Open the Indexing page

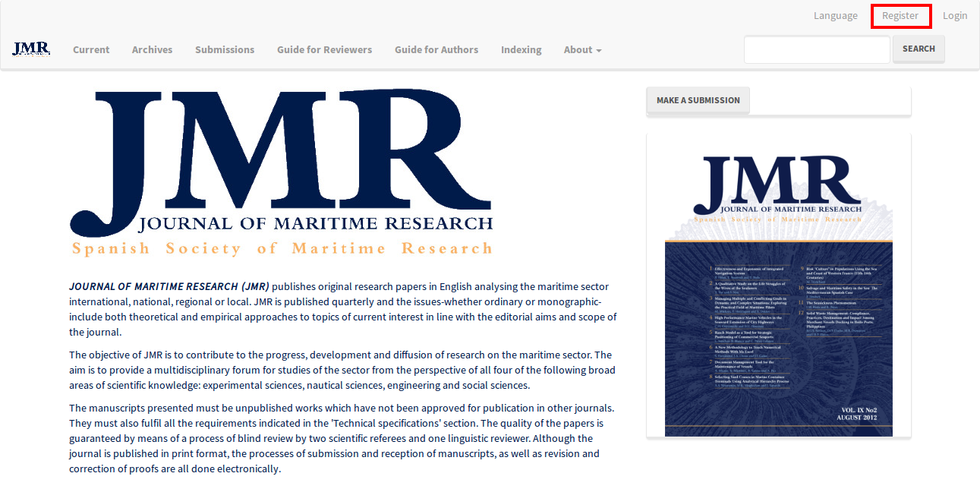pos(521,49)
